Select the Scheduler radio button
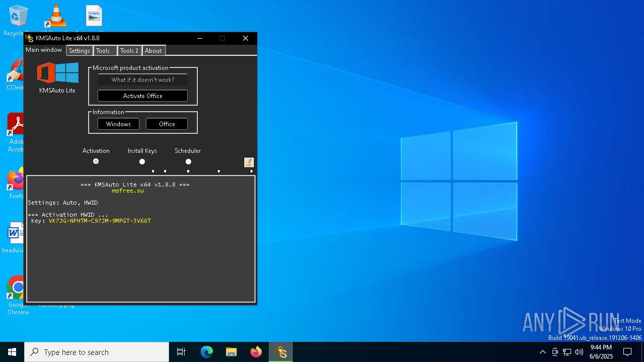This screenshot has width=644, height=362. tap(188, 161)
